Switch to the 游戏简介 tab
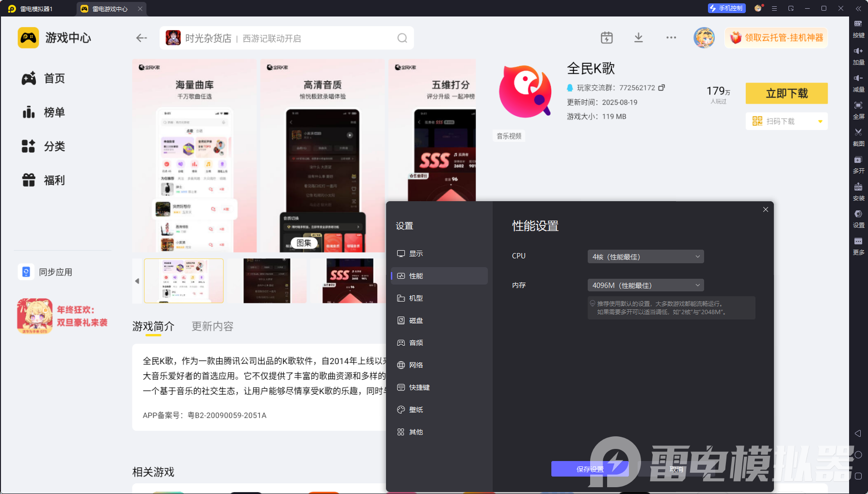 pos(153,326)
